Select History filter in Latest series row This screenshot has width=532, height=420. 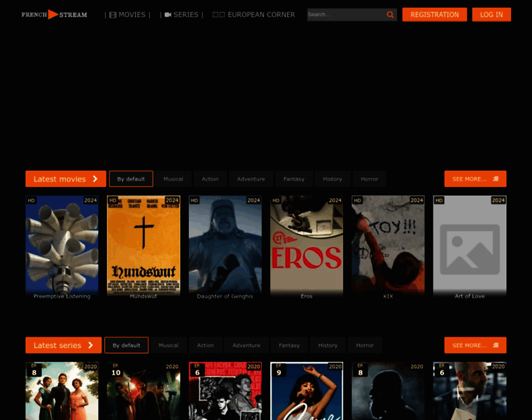pyautogui.click(x=328, y=345)
